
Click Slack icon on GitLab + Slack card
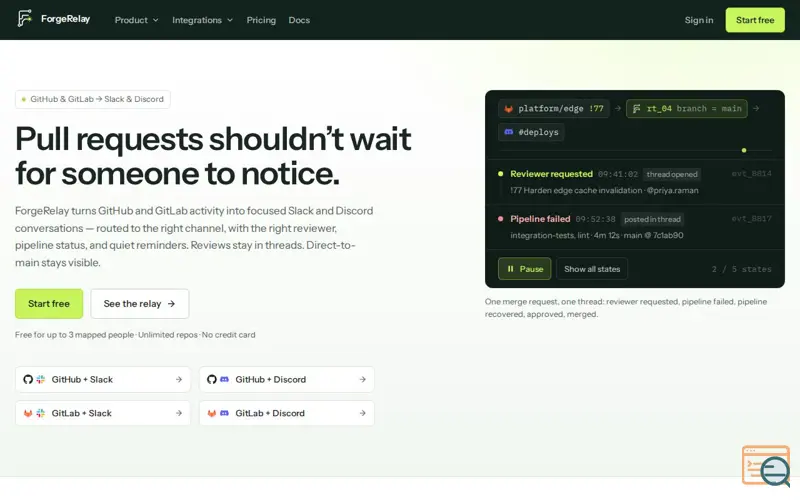(41, 413)
